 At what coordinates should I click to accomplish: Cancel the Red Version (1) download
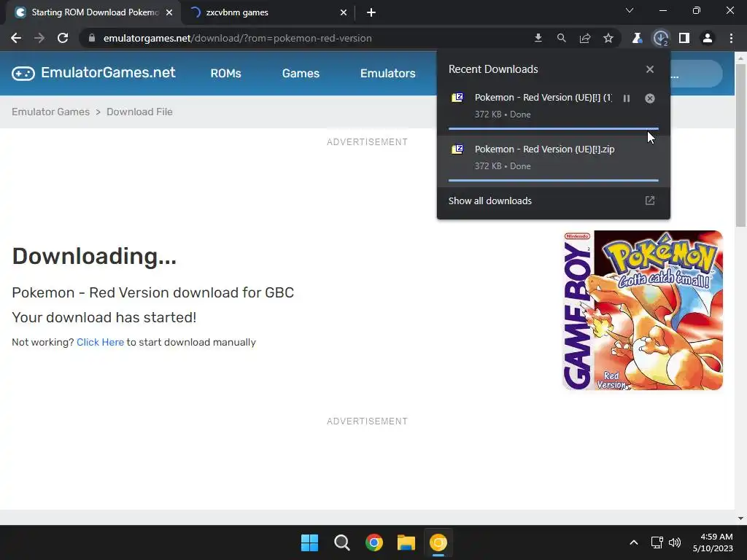click(650, 98)
